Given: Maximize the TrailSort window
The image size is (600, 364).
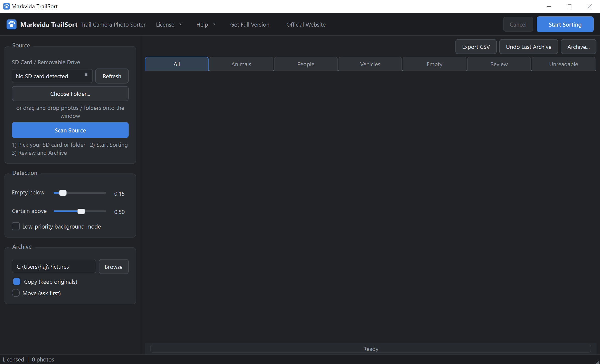Looking at the screenshot, I should click(x=569, y=6).
